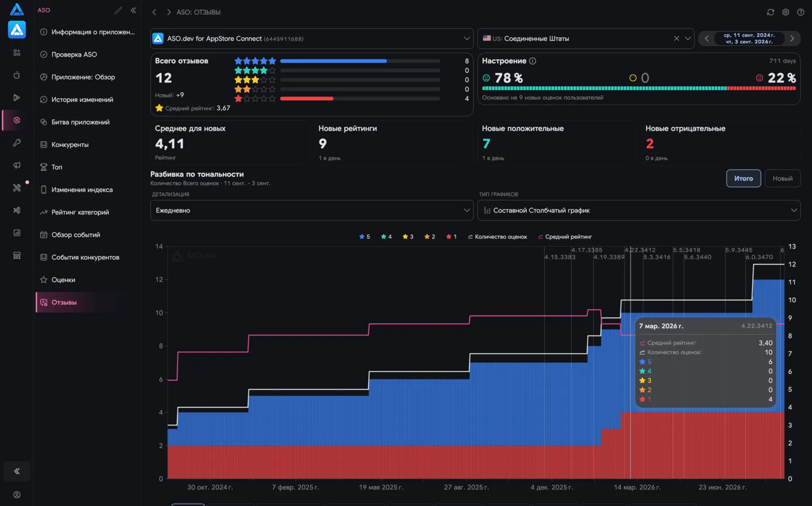The height and width of the screenshot is (506, 812).
Task: Click the info icon beside Настроение
Action: (x=532, y=61)
